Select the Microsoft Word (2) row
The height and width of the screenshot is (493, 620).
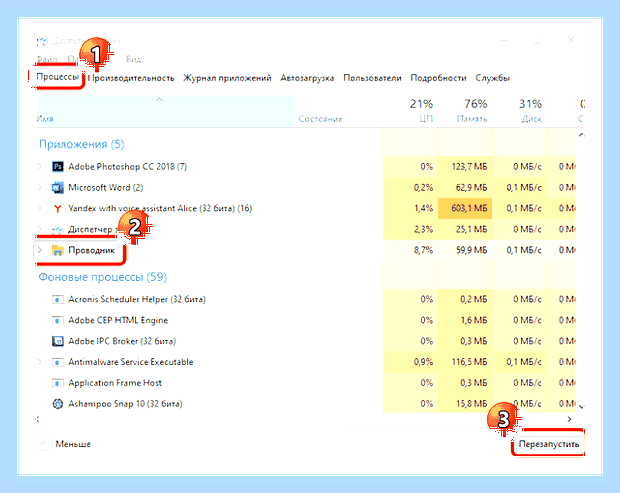(x=106, y=187)
